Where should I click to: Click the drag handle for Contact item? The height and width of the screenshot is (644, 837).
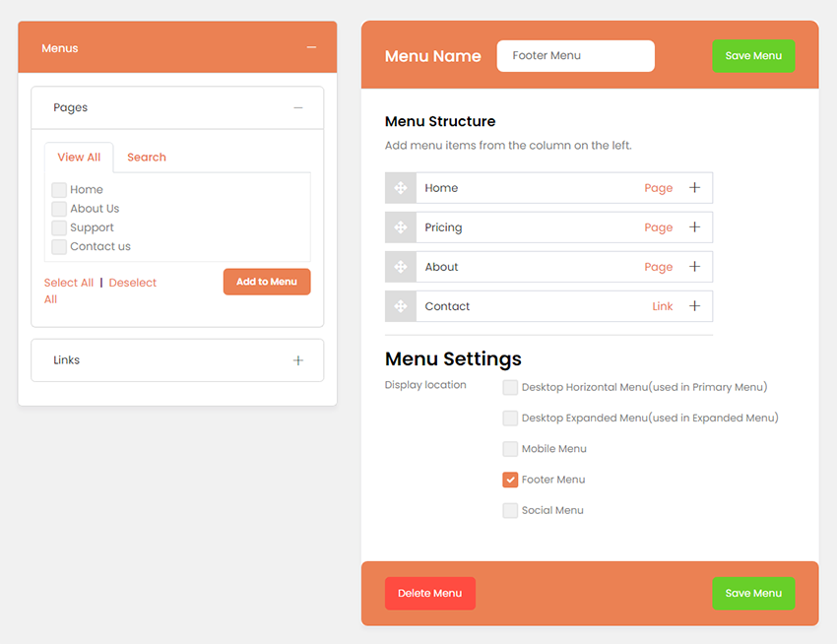click(401, 306)
